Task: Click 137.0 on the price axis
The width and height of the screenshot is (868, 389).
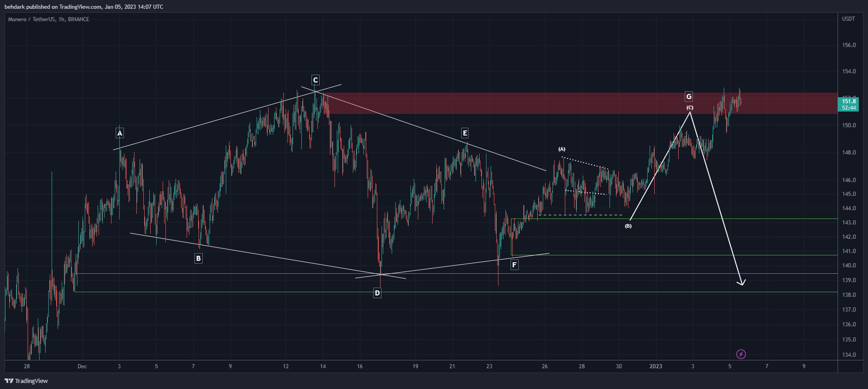Action: [849, 310]
